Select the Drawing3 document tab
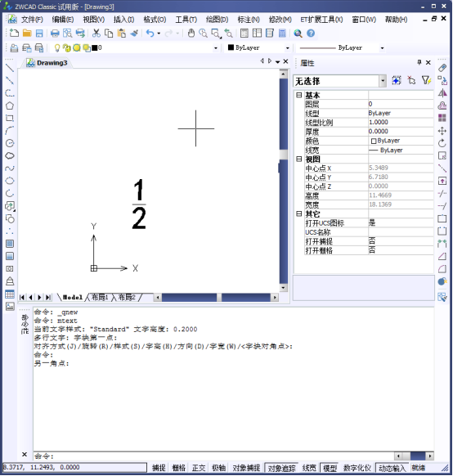The width and height of the screenshot is (453, 476). coord(47,62)
